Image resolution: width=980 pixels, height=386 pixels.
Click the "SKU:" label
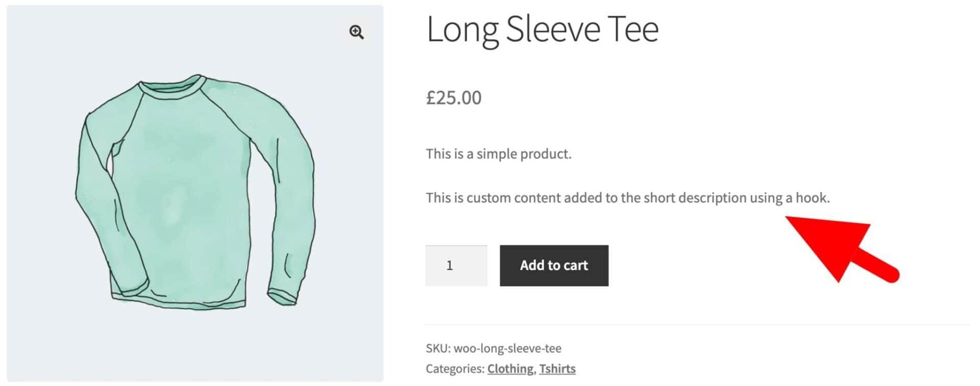click(438, 348)
